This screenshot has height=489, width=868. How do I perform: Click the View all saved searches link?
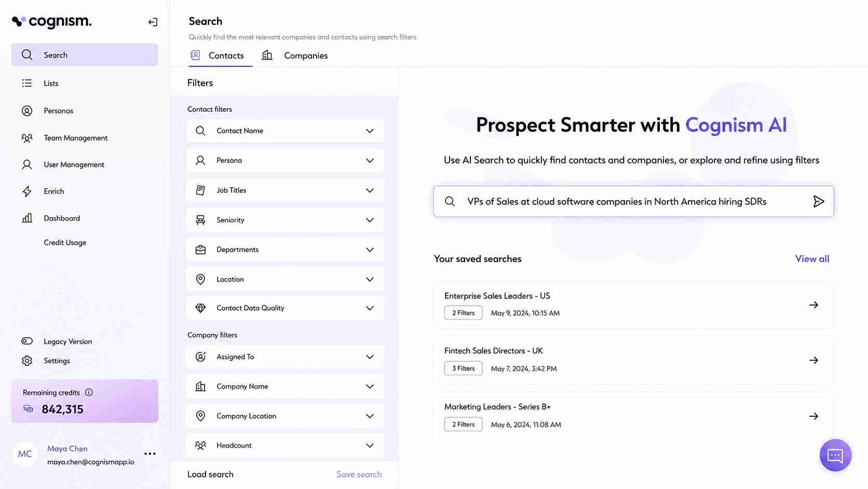coord(812,259)
